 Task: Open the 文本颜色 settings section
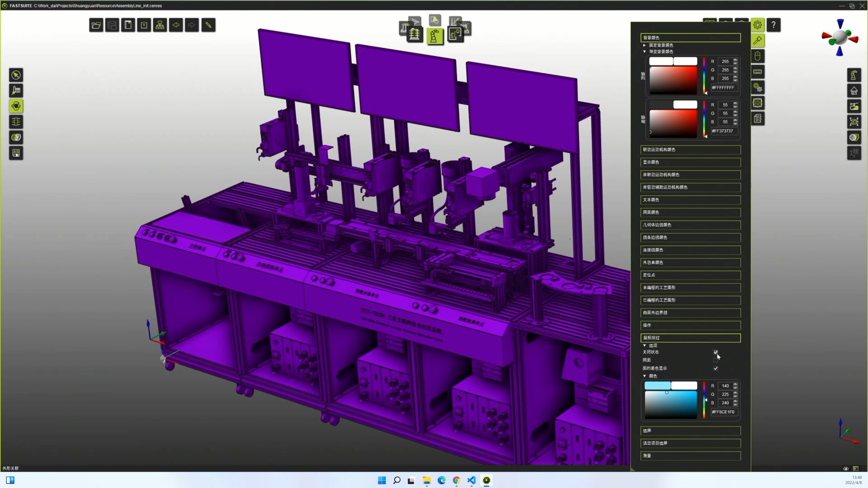pyautogui.click(x=690, y=200)
